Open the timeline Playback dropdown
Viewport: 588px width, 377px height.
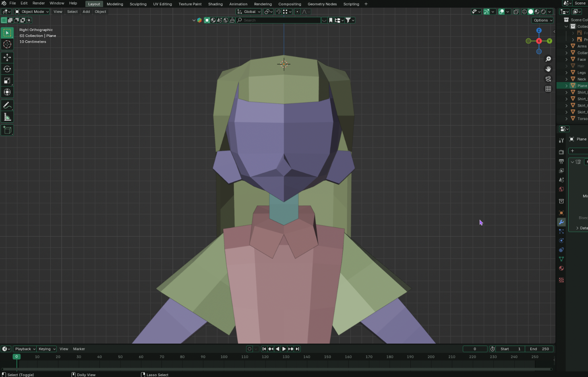click(x=25, y=349)
